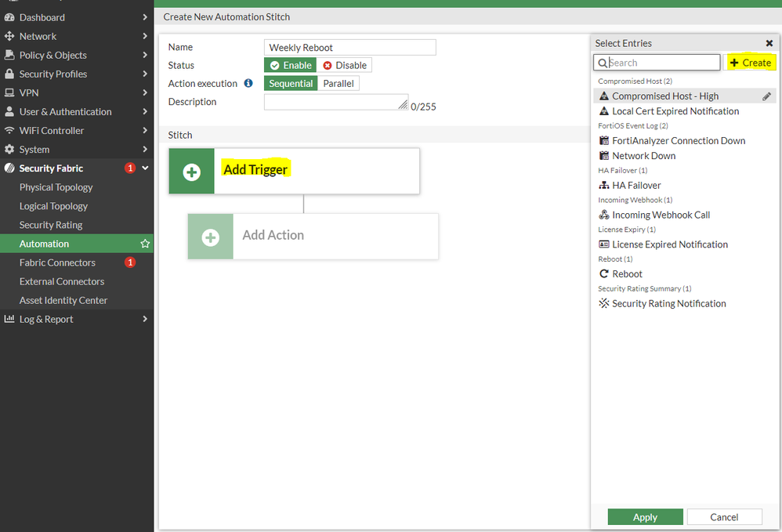Click the Add Trigger label

coord(255,169)
